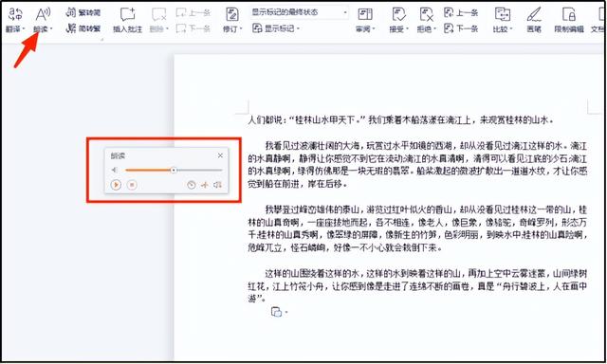607x364 pixels.
Task: Click the voice mode icon at panel's right
Action: [217, 185]
